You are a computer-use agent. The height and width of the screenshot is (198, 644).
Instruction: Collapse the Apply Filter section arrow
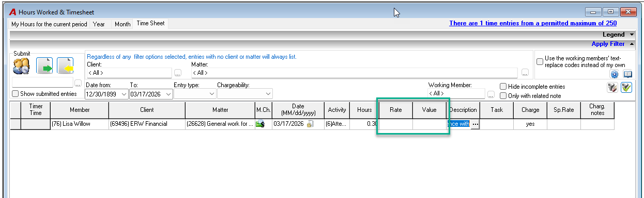coord(632,44)
